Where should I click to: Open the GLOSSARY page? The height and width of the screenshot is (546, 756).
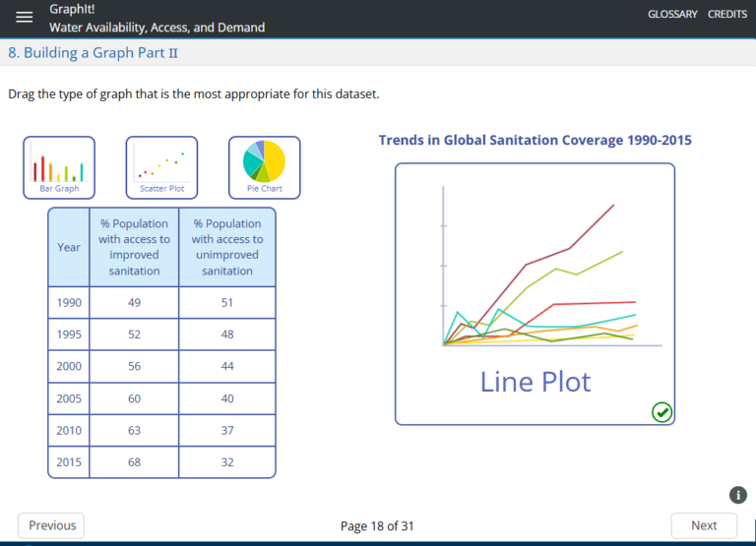[x=672, y=14]
